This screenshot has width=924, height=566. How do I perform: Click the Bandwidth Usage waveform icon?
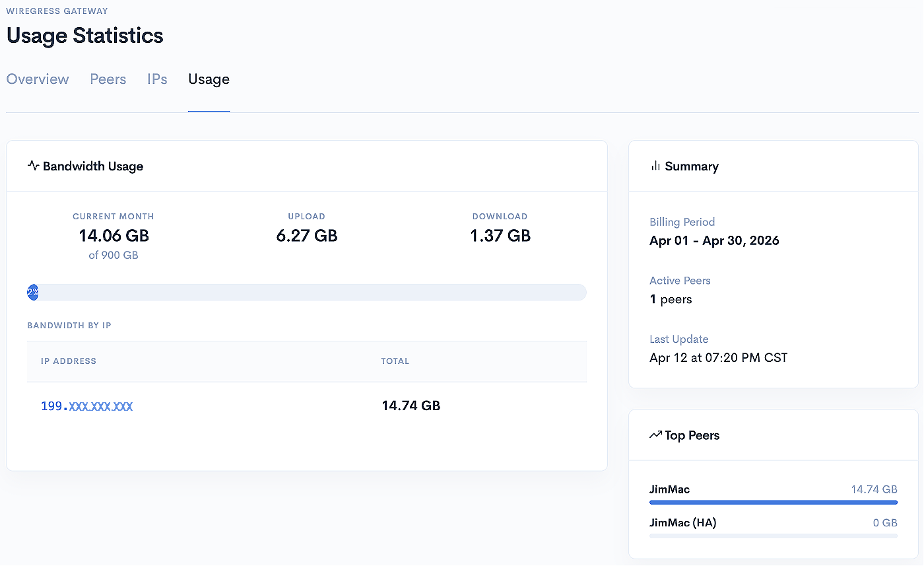33,166
